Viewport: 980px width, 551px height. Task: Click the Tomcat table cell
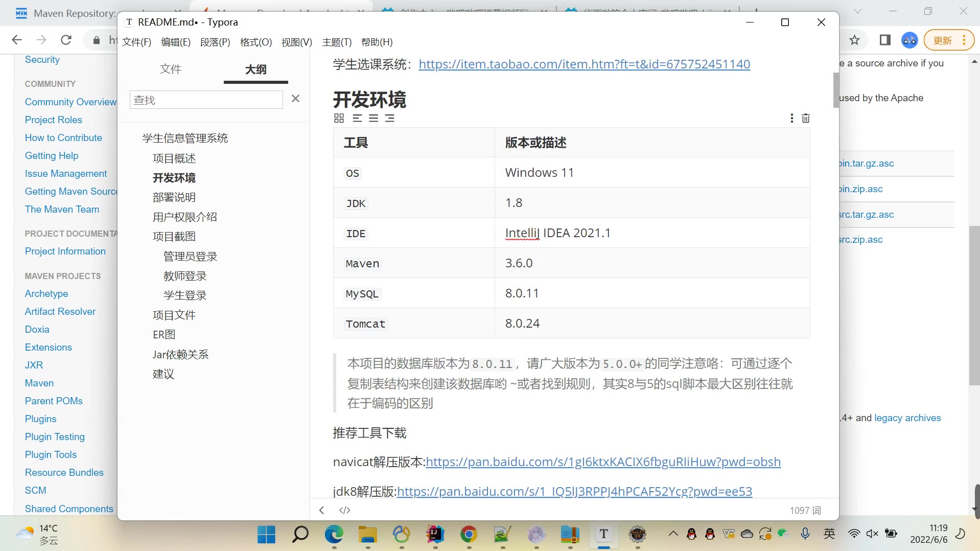414,324
